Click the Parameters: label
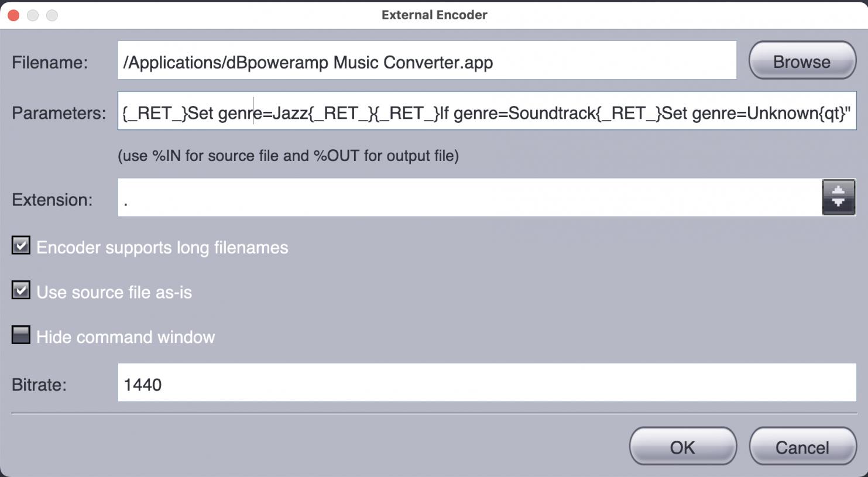The width and height of the screenshot is (868, 477). pos(59,113)
